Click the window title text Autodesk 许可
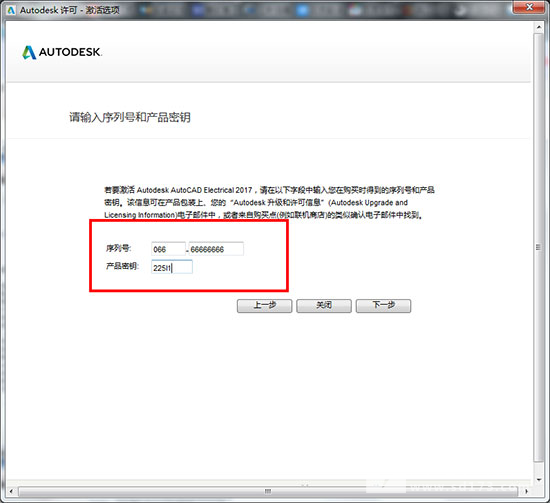This screenshot has width=550, height=503. coord(48,10)
